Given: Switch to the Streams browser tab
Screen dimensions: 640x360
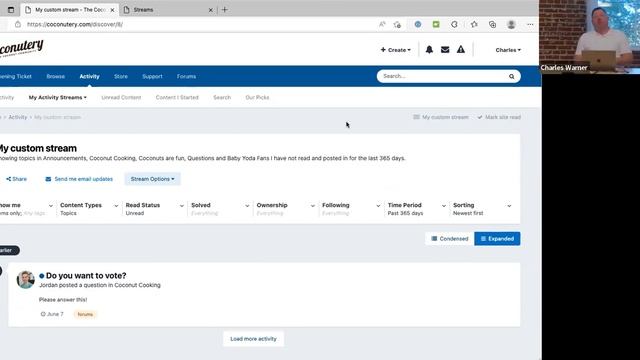Looking at the screenshot, I should click(169, 10).
